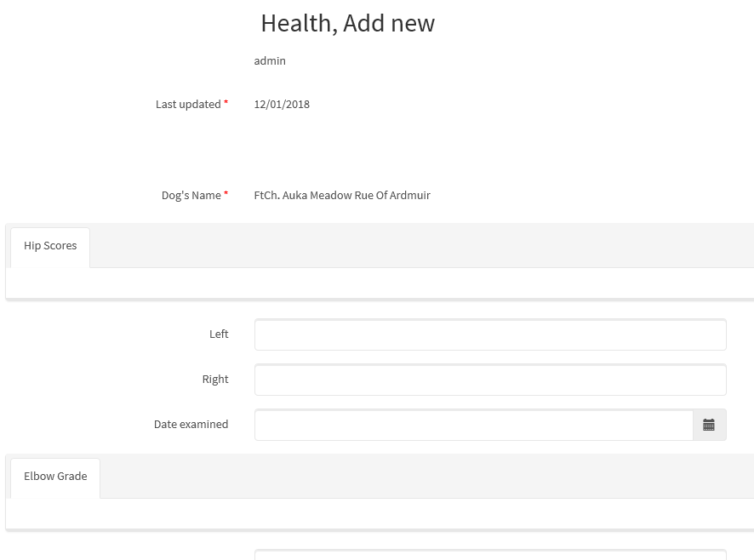Click the 'Health, Add new' heading
Image resolution: width=754 pixels, height=560 pixels.
(x=348, y=23)
